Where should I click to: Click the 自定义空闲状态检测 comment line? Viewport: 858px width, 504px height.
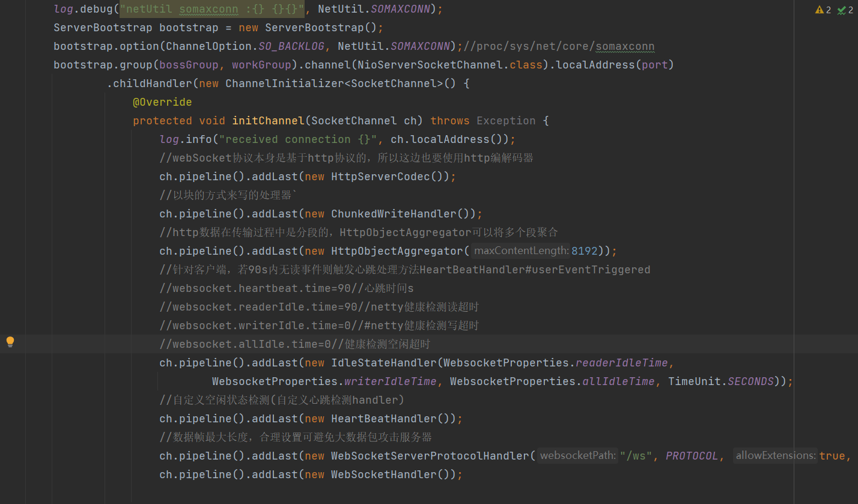point(282,400)
